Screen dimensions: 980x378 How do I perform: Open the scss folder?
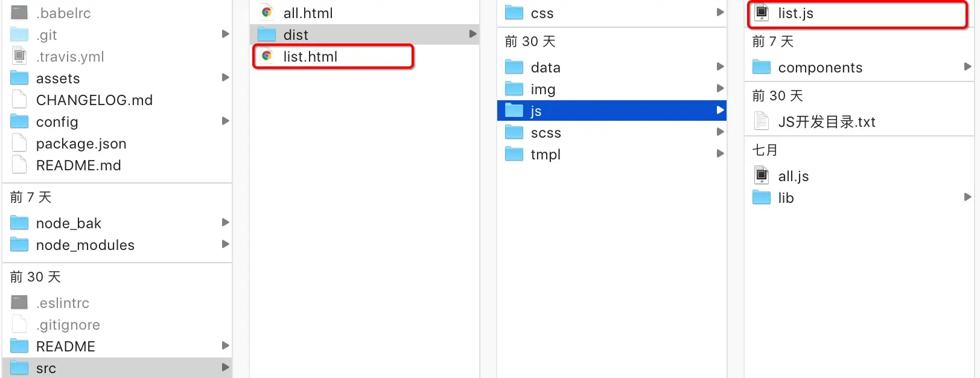point(612,132)
